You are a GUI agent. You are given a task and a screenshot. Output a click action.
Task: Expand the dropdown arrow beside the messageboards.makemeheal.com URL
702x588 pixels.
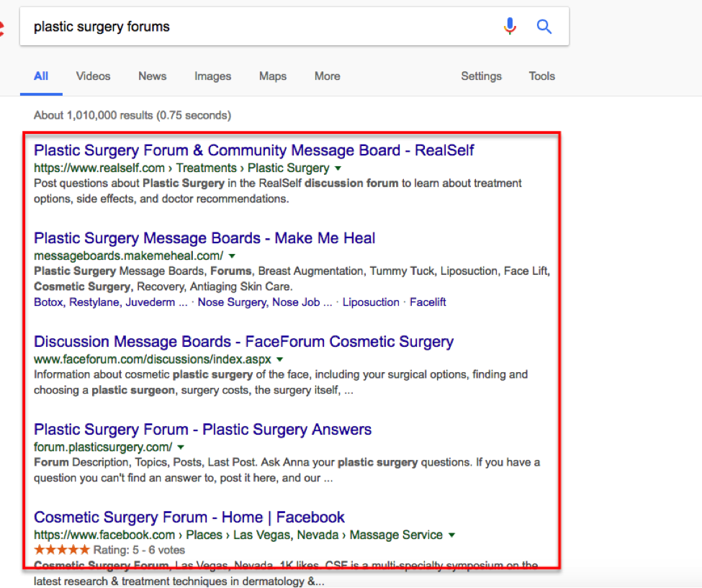(232, 256)
